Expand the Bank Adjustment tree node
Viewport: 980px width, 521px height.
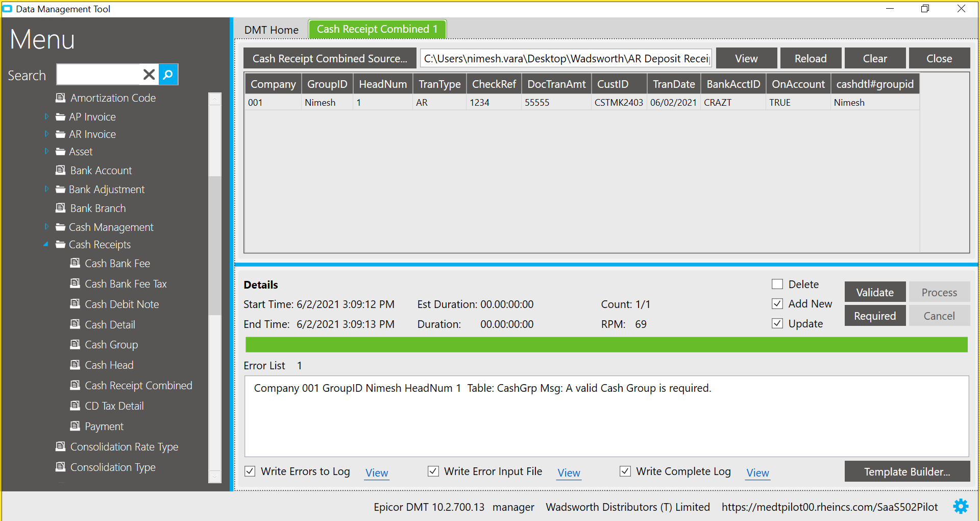pyautogui.click(x=46, y=189)
